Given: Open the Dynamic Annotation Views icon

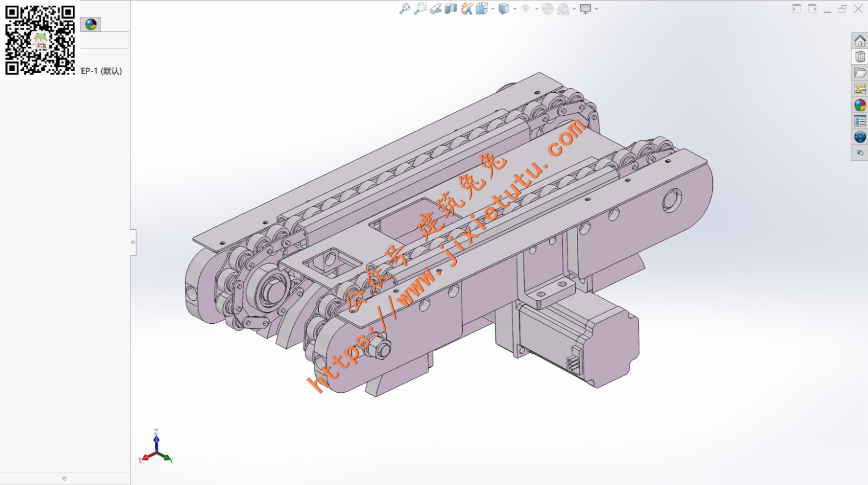Looking at the screenshot, I should click(466, 9).
